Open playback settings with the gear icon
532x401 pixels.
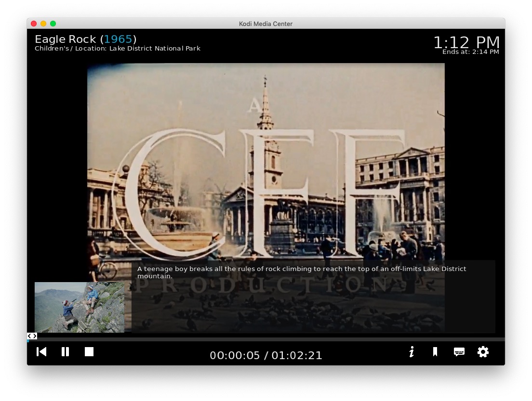(483, 352)
